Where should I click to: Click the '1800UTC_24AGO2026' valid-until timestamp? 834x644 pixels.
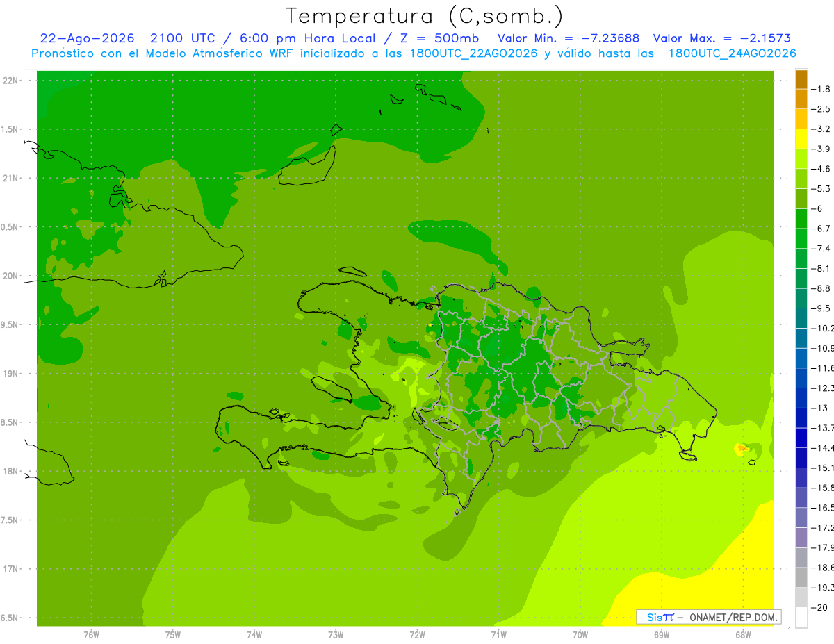pyautogui.click(x=732, y=53)
